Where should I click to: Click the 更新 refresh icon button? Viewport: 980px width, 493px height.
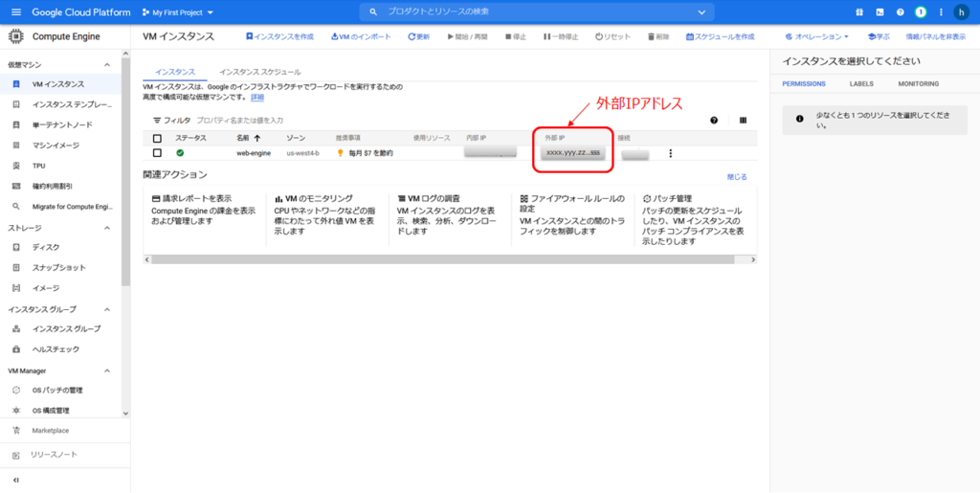(418, 36)
